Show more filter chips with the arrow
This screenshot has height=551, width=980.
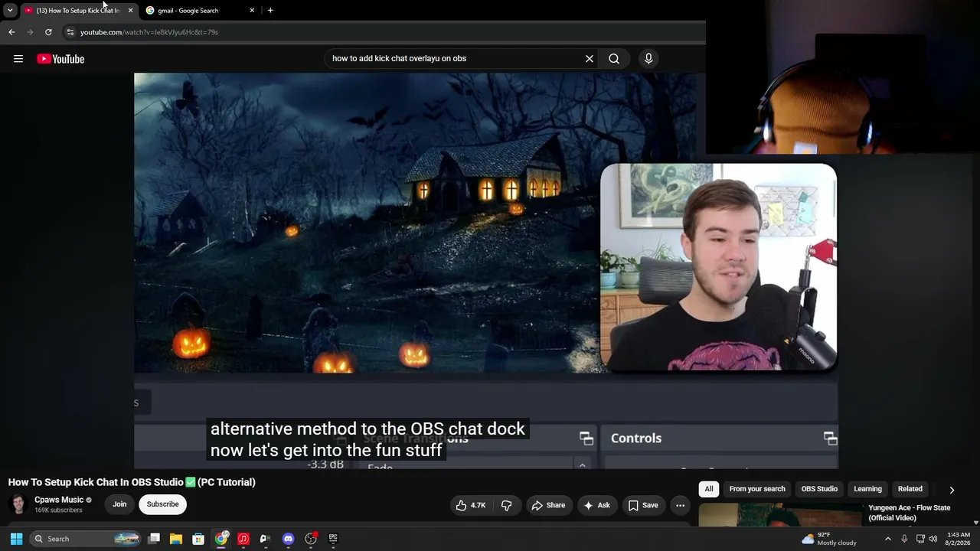952,490
